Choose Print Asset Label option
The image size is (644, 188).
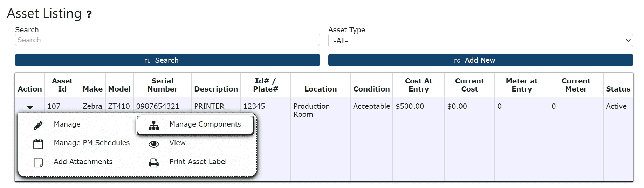pos(198,162)
